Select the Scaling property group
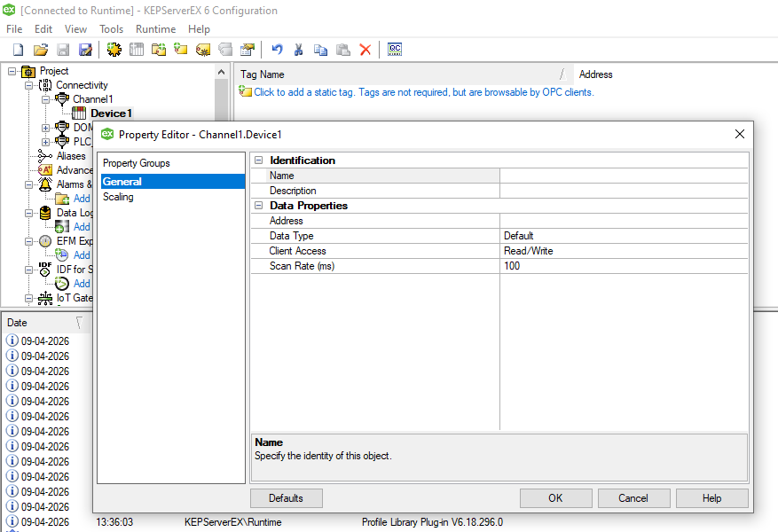The height and width of the screenshot is (532, 778). 118,197
